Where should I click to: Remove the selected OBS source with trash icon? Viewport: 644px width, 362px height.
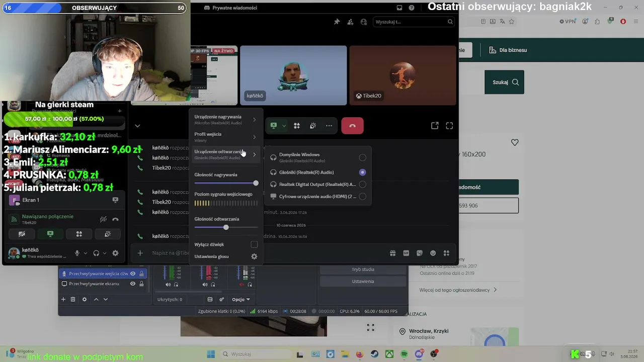[73, 299]
